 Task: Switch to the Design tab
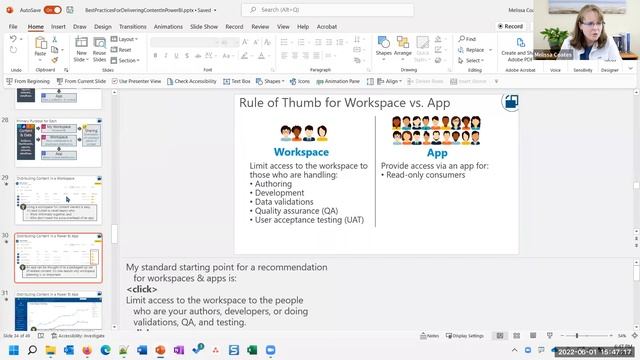click(x=102, y=27)
